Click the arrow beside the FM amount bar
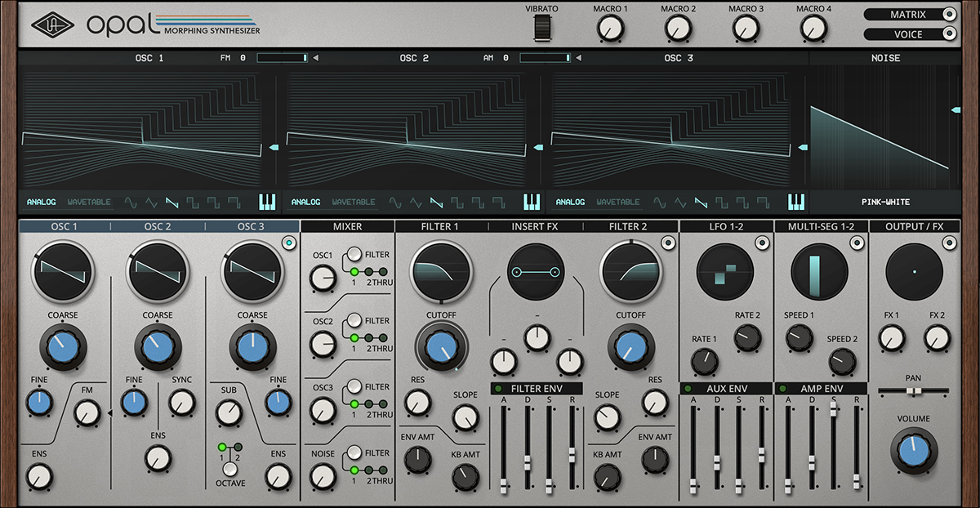The width and height of the screenshot is (980, 508). pyautogui.click(x=316, y=58)
